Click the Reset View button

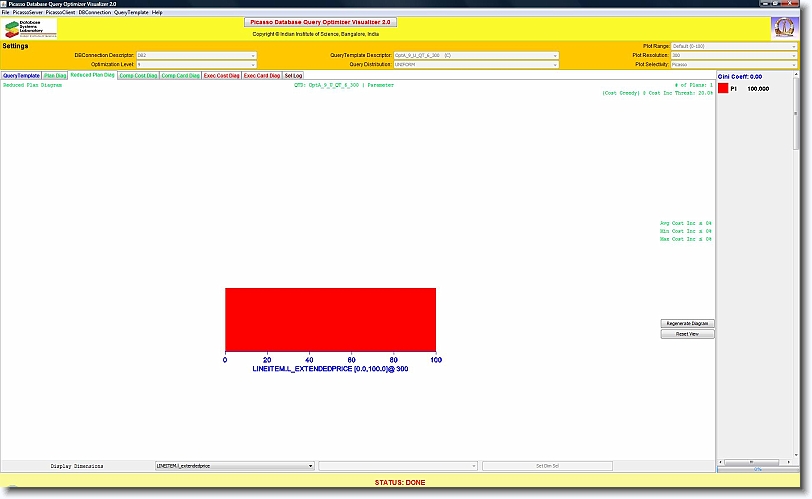pos(687,334)
